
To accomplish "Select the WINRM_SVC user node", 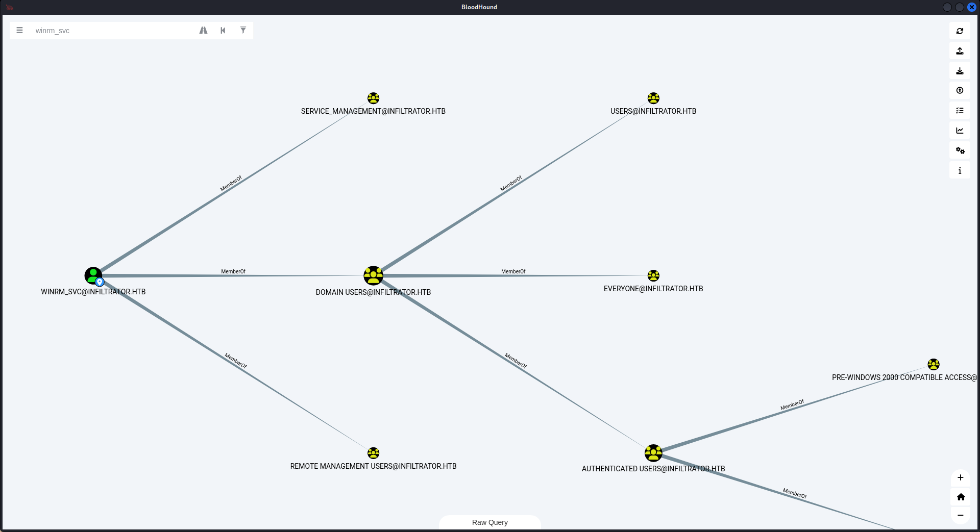I will coord(93,276).
